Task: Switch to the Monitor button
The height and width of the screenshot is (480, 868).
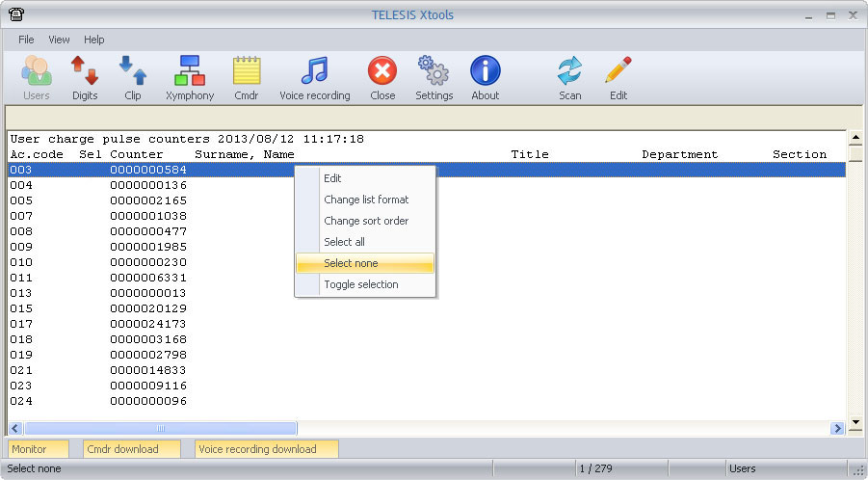Action: (x=39, y=448)
